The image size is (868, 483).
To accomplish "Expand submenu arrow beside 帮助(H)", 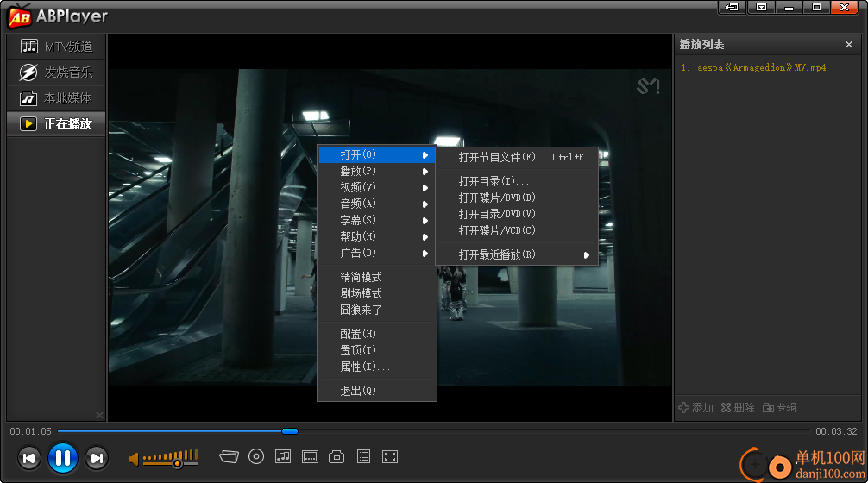I will click(x=425, y=237).
